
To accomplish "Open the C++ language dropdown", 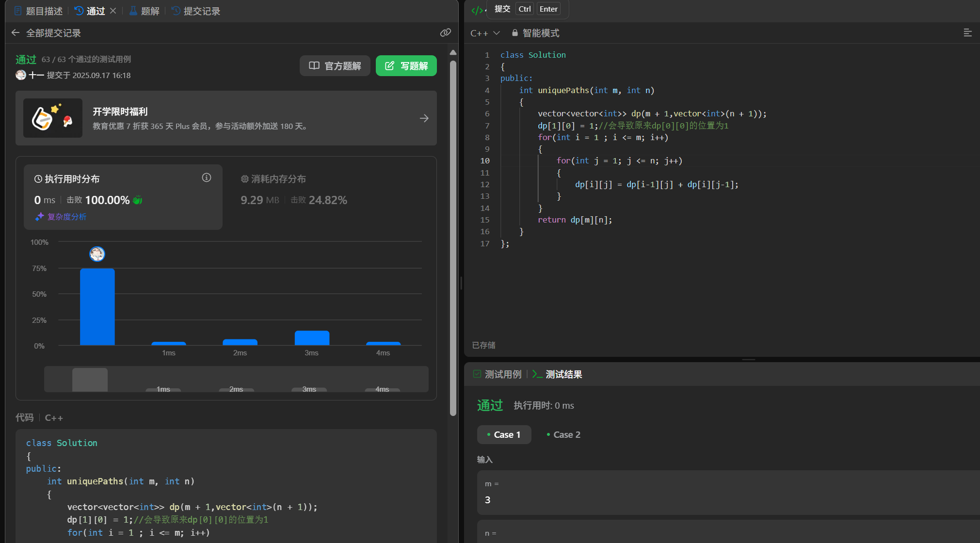I will (484, 33).
